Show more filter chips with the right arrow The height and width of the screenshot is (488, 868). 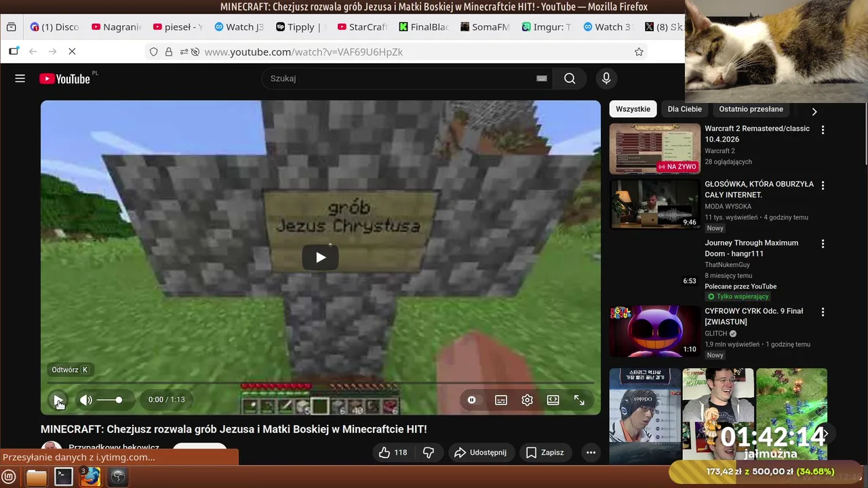click(814, 111)
